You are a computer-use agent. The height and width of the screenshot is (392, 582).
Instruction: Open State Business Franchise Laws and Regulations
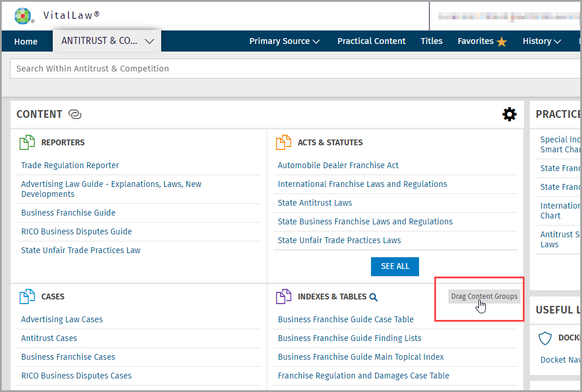coord(365,221)
